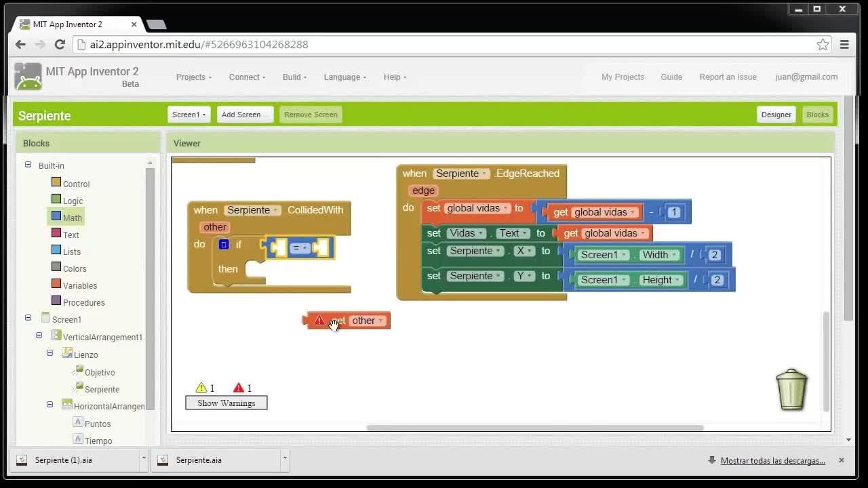
Task: Switch to Blocks view
Action: 817,115
